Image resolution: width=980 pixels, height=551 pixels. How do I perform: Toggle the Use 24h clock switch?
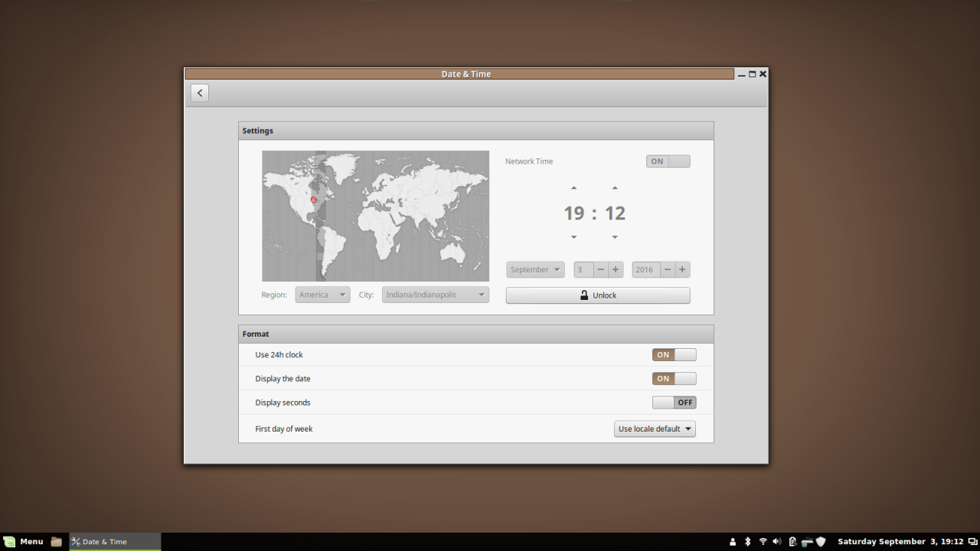tap(675, 354)
